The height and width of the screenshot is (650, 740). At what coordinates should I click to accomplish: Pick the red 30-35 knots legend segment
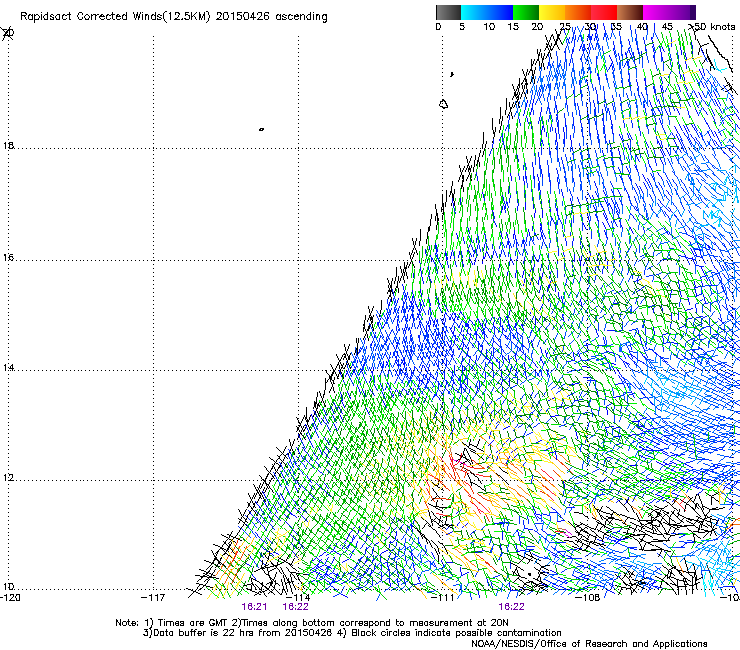604,12
